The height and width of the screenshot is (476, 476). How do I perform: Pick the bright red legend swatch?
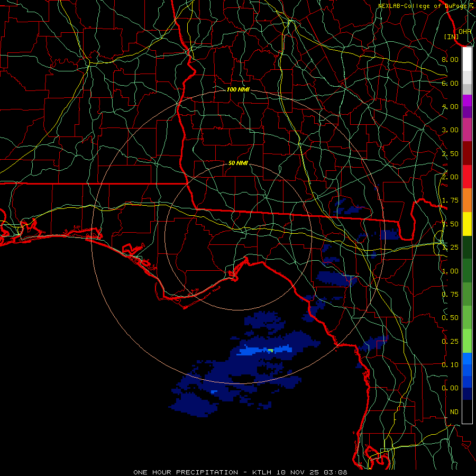coord(467,177)
